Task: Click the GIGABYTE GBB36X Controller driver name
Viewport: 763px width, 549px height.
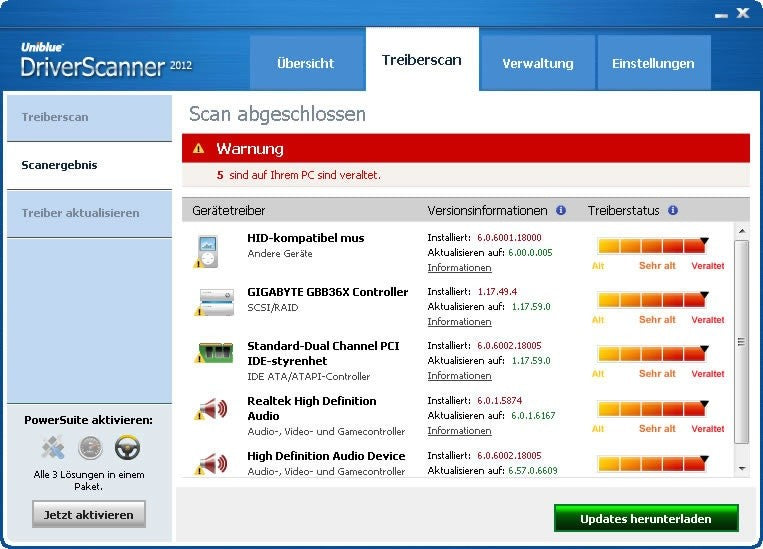Action: tap(327, 292)
